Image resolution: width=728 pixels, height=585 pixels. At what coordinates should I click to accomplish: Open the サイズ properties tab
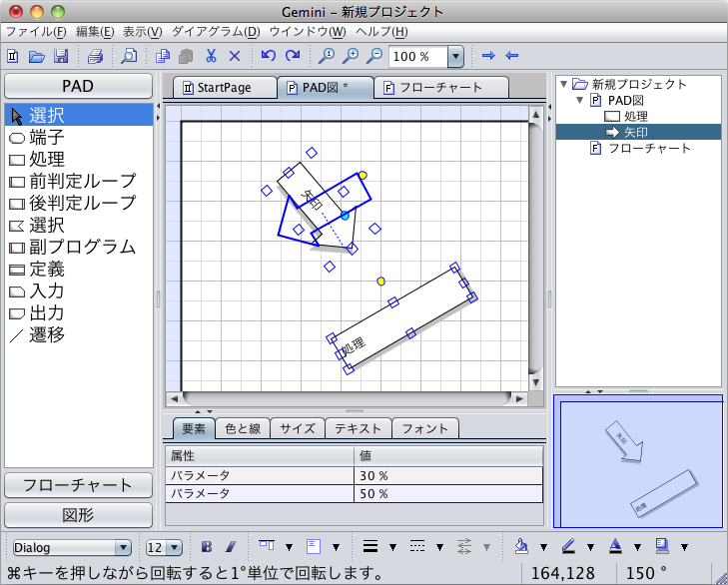pos(298,428)
